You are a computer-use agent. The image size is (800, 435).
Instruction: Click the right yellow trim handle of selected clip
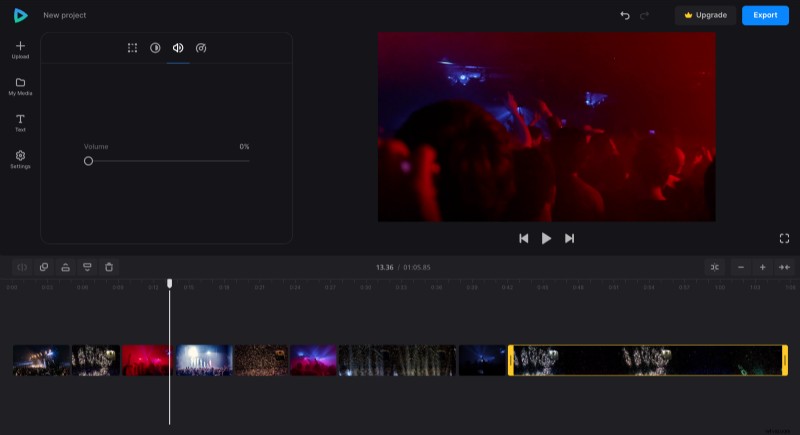[785, 360]
